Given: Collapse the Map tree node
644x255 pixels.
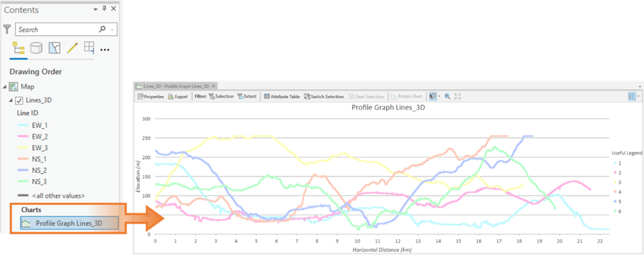Looking at the screenshot, I should (x=4, y=87).
